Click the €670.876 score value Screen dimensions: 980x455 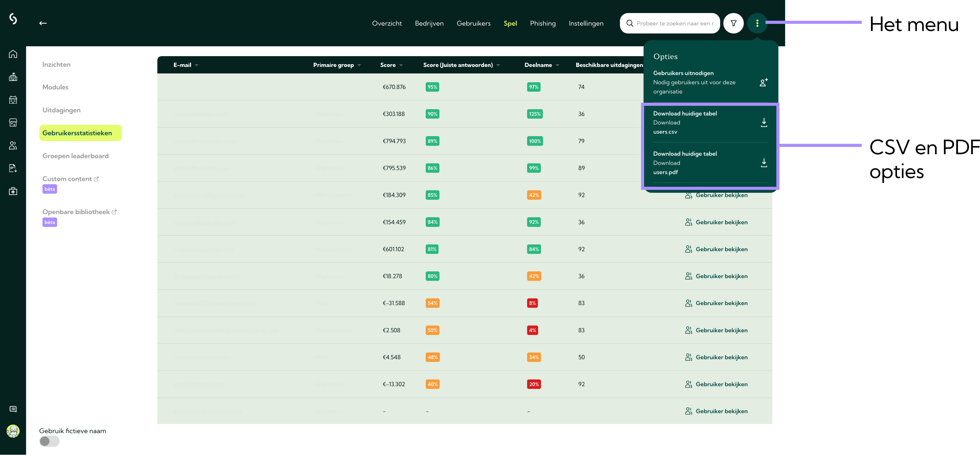(x=394, y=87)
